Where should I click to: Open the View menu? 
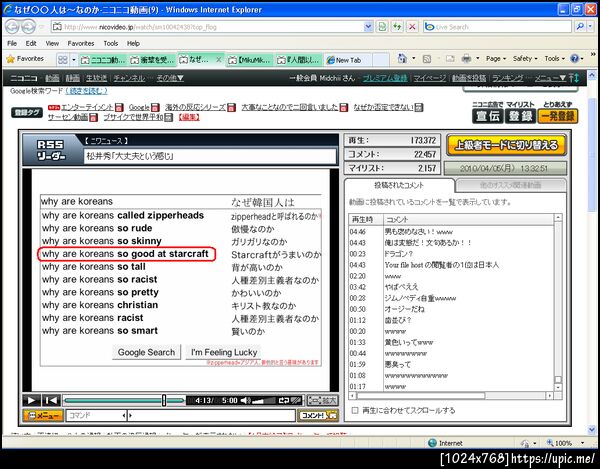[52, 43]
